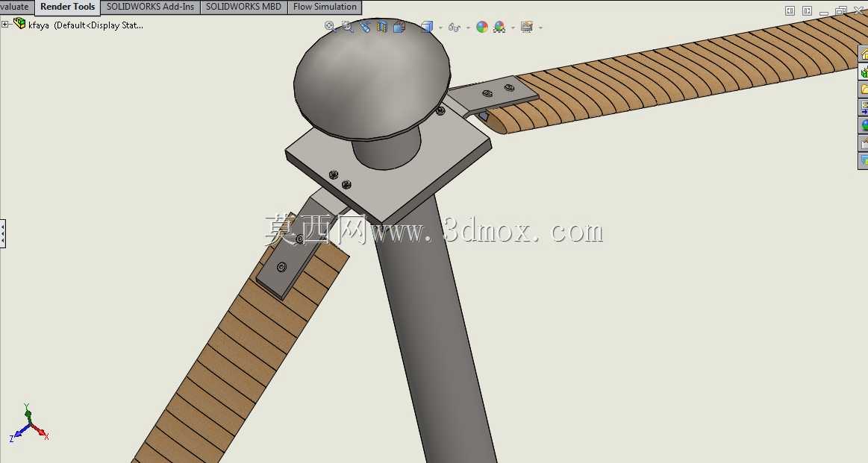Open Appearances and Scenes task pane tab
Screen dimensions: 868x463
point(863,125)
